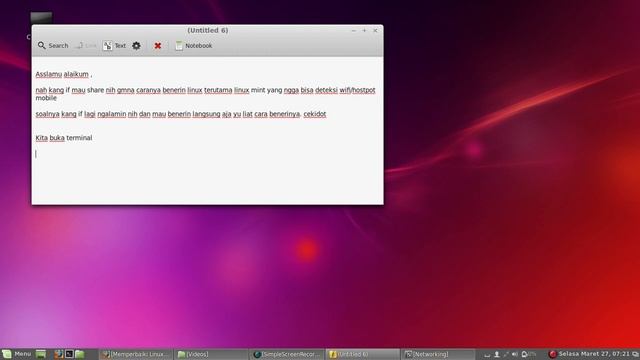Click the Show Desktop icon next to Menu

click(x=41, y=354)
